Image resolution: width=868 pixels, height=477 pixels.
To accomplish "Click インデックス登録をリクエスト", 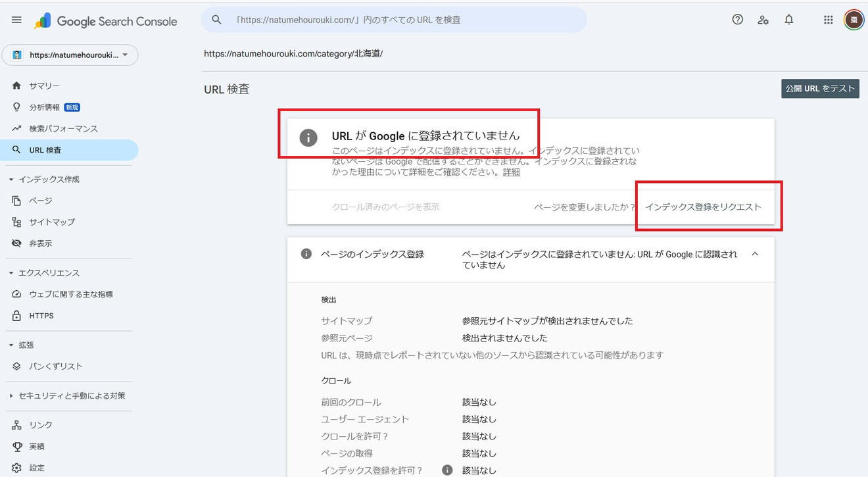I will tap(703, 207).
